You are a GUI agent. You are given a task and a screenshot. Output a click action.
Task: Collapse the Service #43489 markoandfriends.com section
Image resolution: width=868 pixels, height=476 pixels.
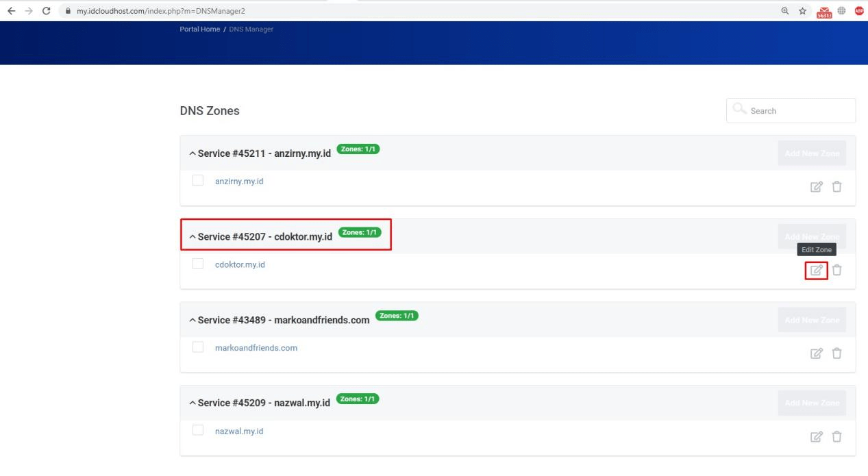tap(192, 319)
